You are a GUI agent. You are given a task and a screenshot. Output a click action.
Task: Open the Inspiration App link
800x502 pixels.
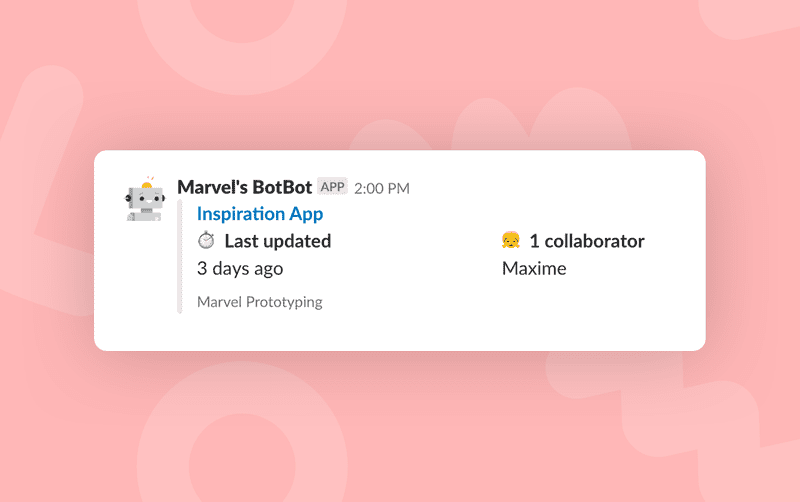tap(260, 214)
